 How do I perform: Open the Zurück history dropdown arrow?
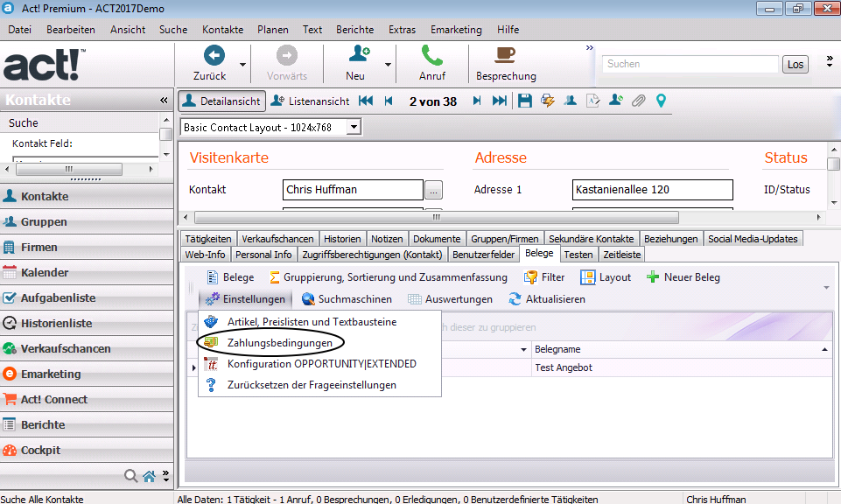(242, 65)
